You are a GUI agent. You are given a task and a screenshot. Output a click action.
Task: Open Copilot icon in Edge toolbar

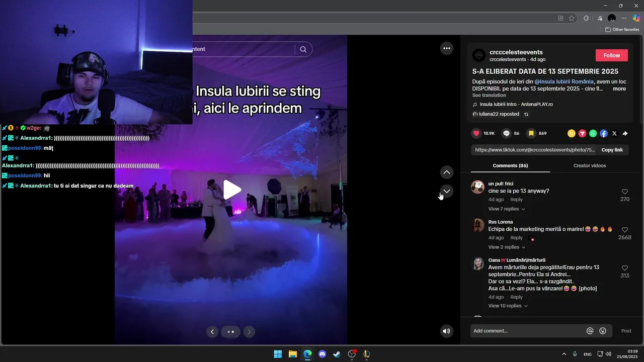(636, 18)
